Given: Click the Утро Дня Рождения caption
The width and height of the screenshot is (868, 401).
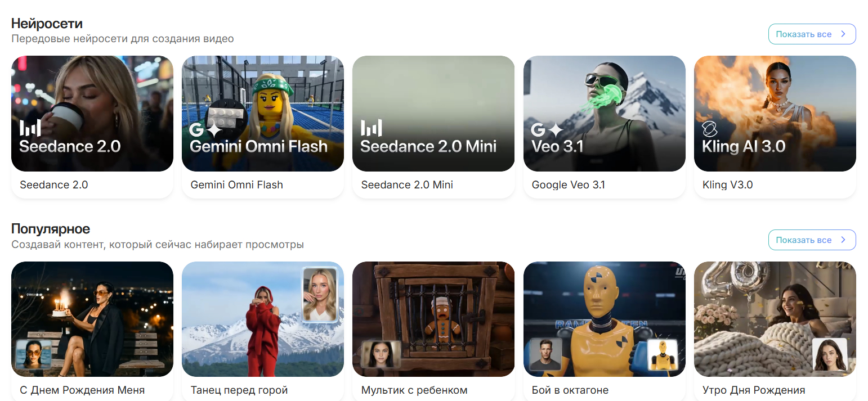Looking at the screenshot, I should click(x=754, y=390).
